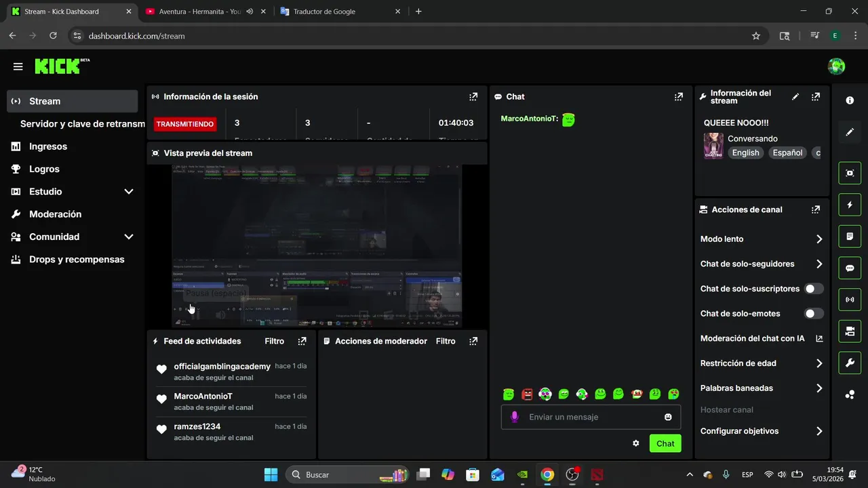Click the English language tag

[x=745, y=152]
